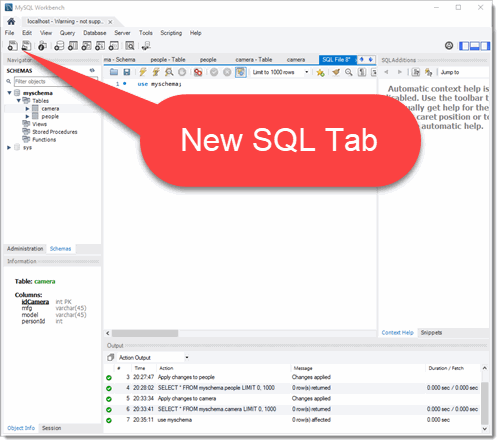Switch to the Snippets tab
The height and width of the screenshot is (444, 500).
point(431,333)
